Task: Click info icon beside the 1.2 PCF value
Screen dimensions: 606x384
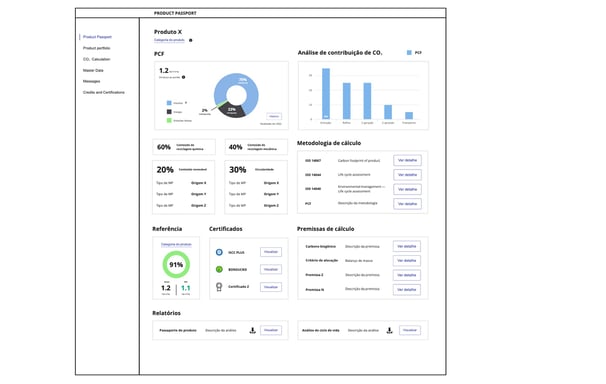Action: coord(184,77)
